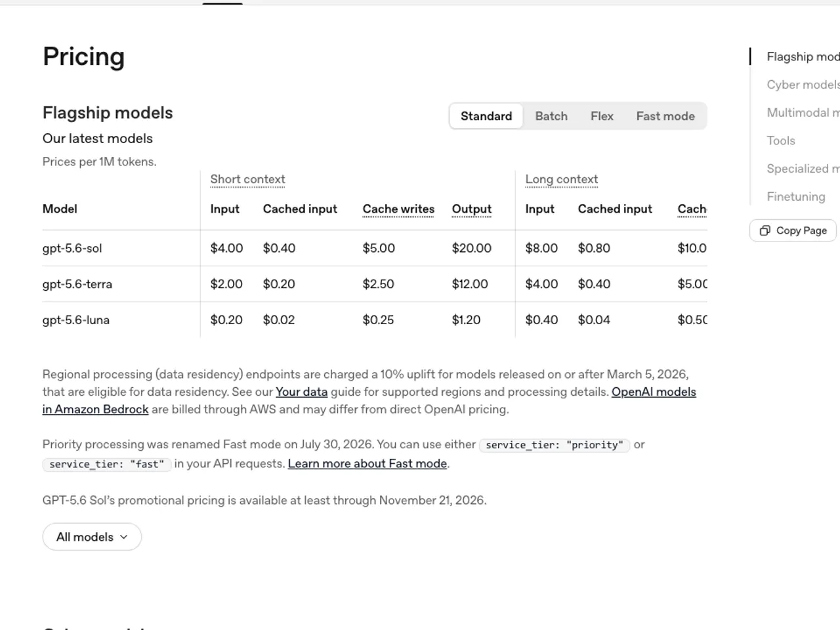Open the Tools section in the sidebar

coord(781,140)
